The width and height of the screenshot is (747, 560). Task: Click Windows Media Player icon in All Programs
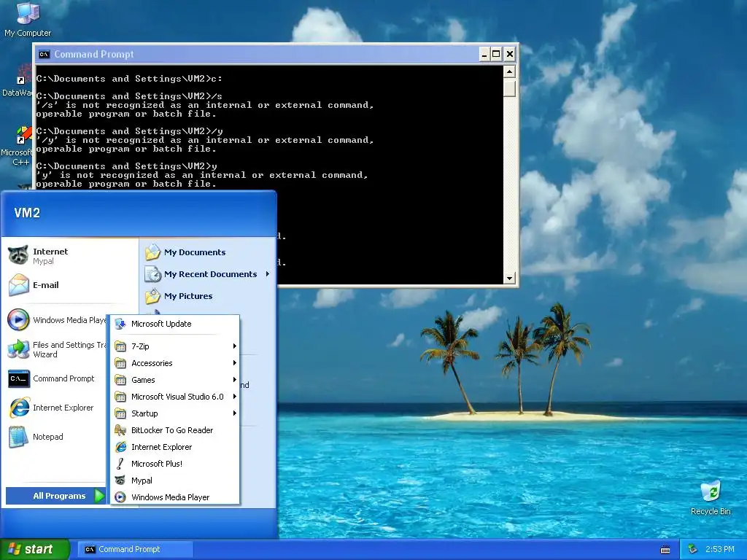point(120,497)
